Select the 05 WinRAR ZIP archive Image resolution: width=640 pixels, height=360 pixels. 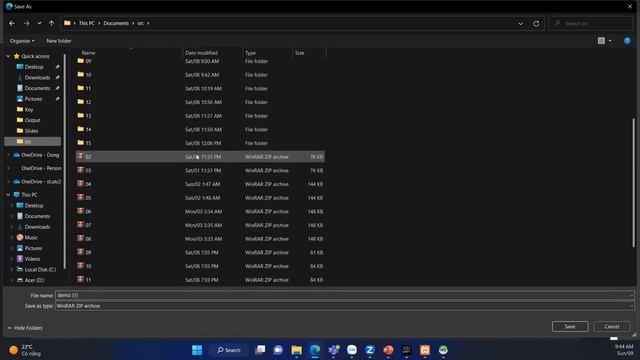[200, 198]
